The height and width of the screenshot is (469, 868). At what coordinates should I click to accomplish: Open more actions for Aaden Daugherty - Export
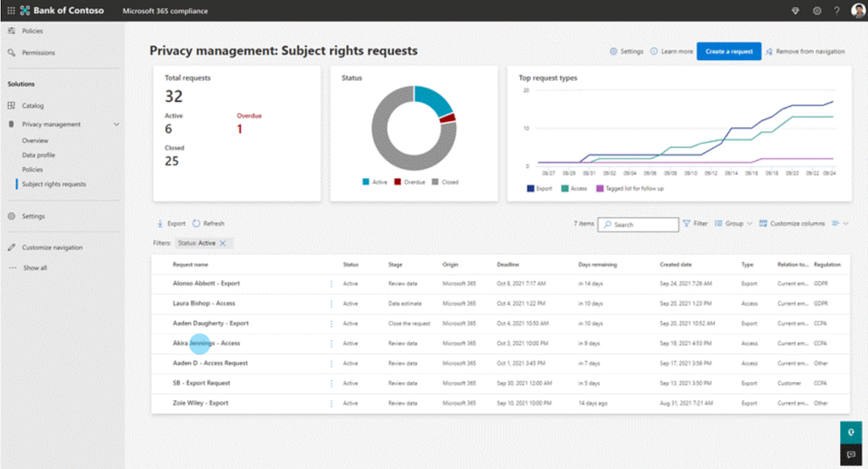pyautogui.click(x=331, y=324)
